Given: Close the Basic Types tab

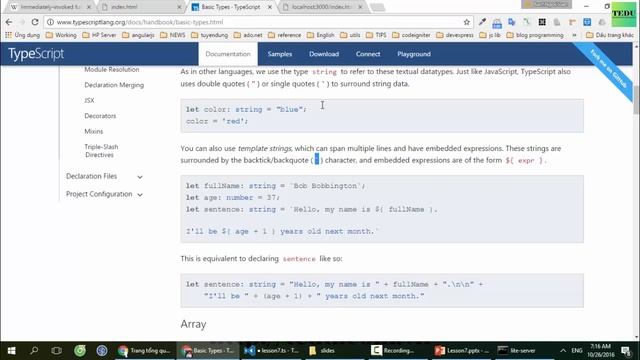Looking at the screenshot, I should point(270,7).
